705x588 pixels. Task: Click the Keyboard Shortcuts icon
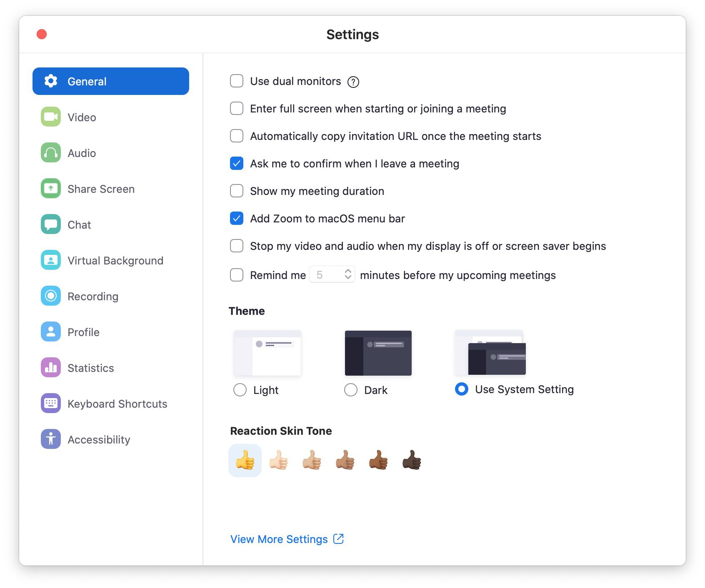51,404
